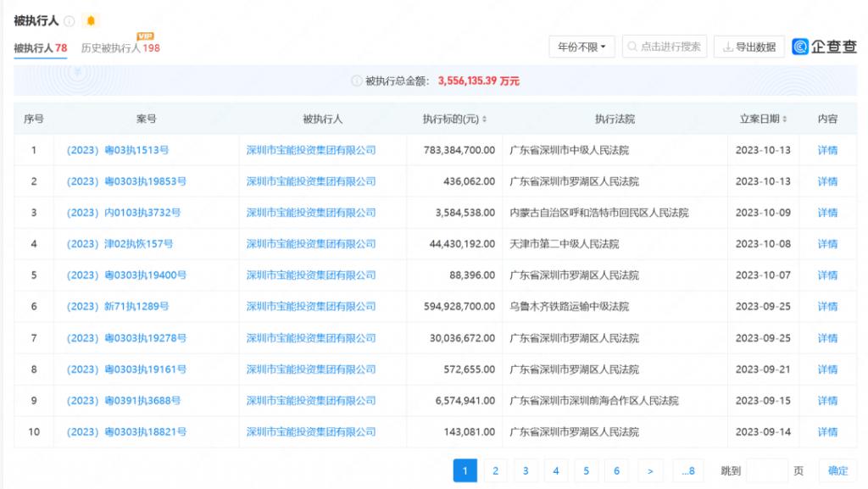868x489 pixels.
Task: Click the 执行法院 column header
Action: 615,119
